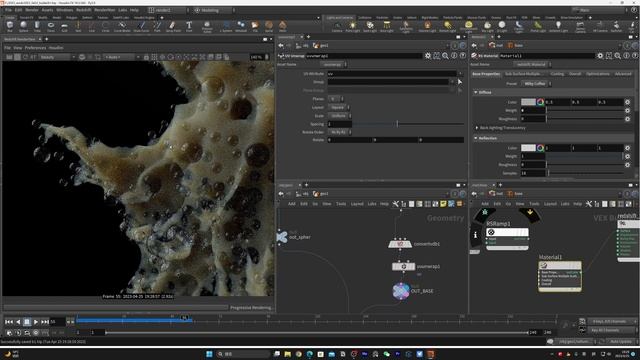640x360 pixels.
Task: Click the Point Light shelf tool
Action: (x=353, y=27)
